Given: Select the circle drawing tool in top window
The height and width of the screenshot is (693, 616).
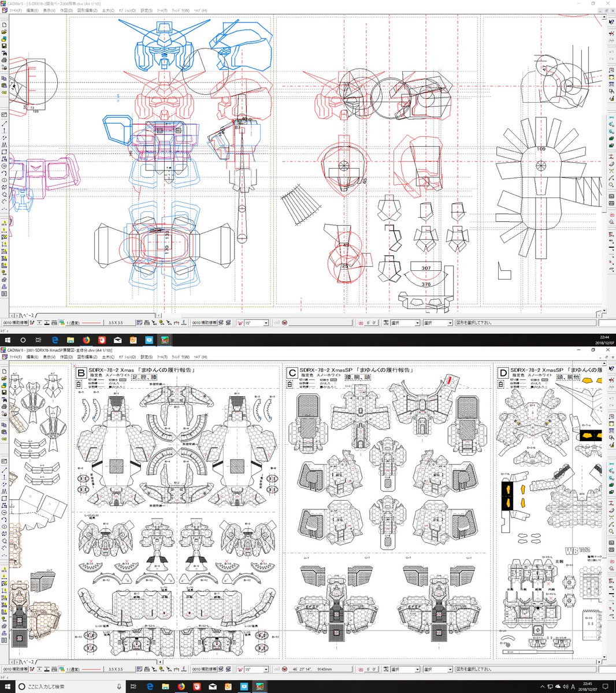Looking at the screenshot, I should (4, 166).
